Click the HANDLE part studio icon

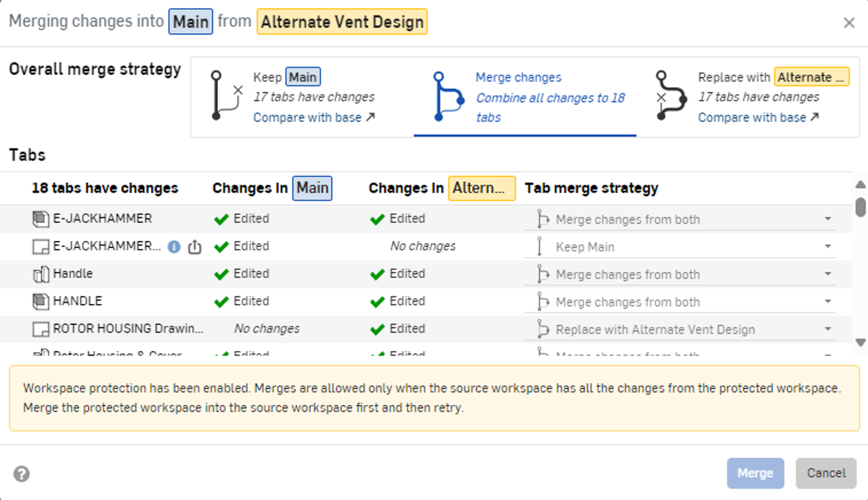[41, 302]
